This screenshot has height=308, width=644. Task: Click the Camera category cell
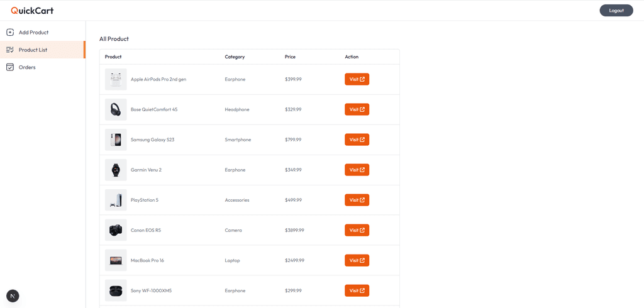(x=233, y=231)
